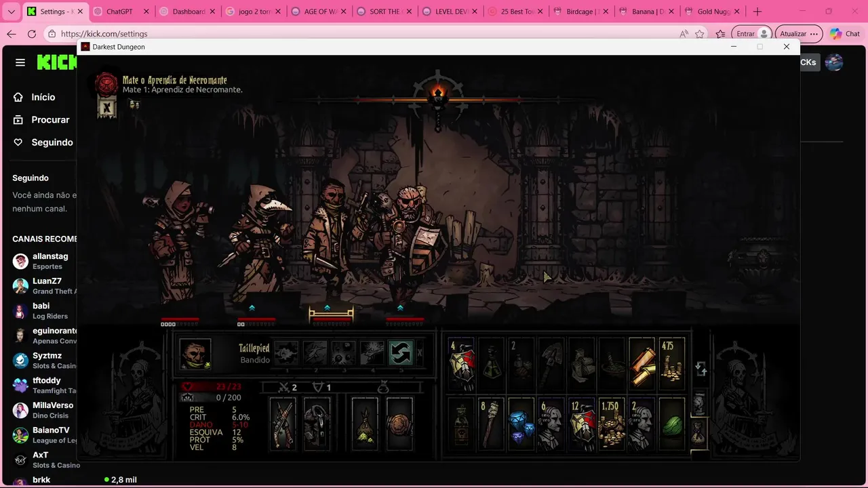Switch to the Dashboard browser tab
The image size is (868, 488).
(x=187, y=12)
